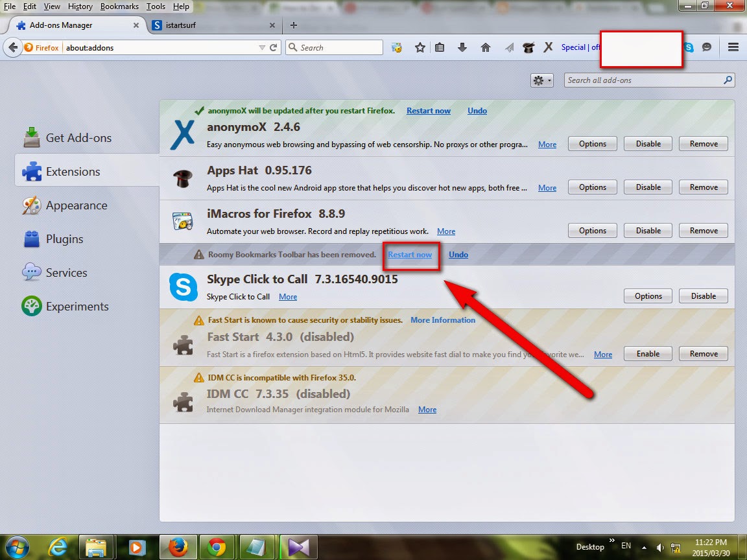The image size is (747, 560).
Task: Click the Skype Click to Call logo
Action: pyautogui.click(x=184, y=287)
